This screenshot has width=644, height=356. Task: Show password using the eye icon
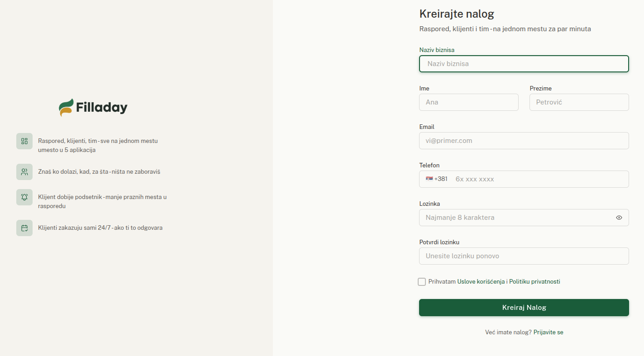619,218
